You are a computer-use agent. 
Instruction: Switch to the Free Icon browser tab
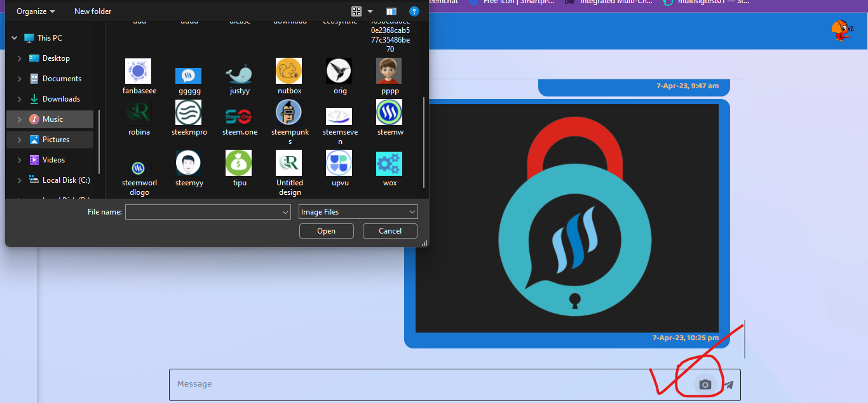[513, 3]
